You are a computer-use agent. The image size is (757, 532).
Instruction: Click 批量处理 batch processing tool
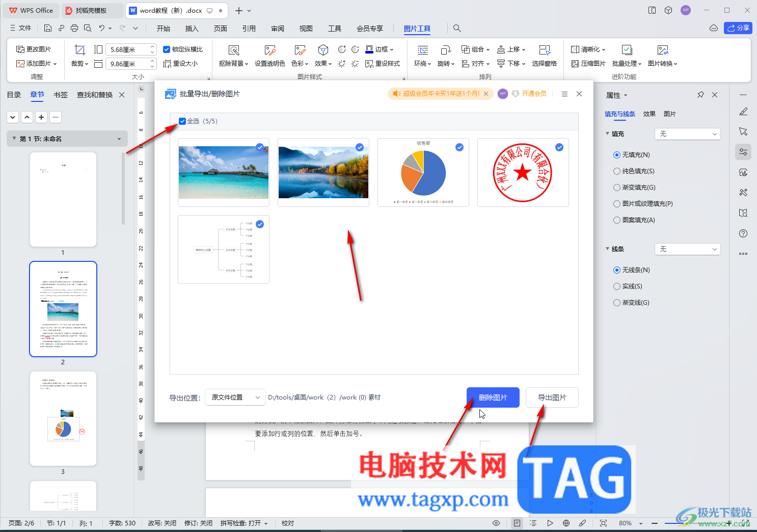pyautogui.click(x=627, y=56)
